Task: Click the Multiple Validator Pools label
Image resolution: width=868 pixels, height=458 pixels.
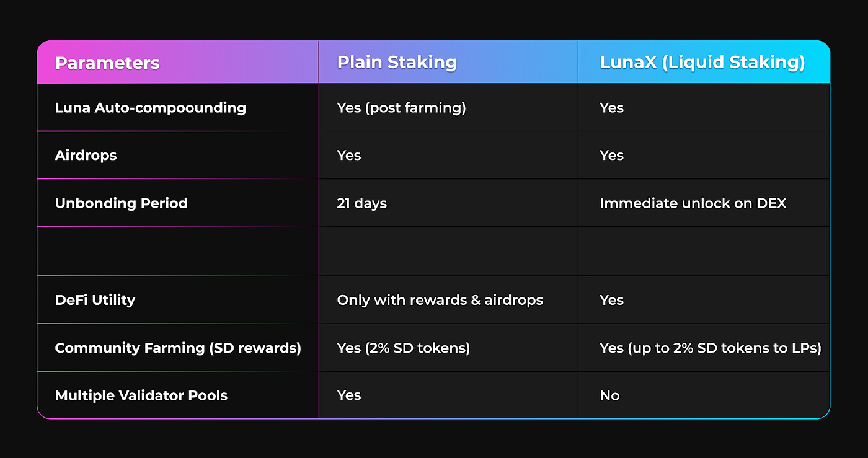Action: pyautogui.click(x=141, y=395)
